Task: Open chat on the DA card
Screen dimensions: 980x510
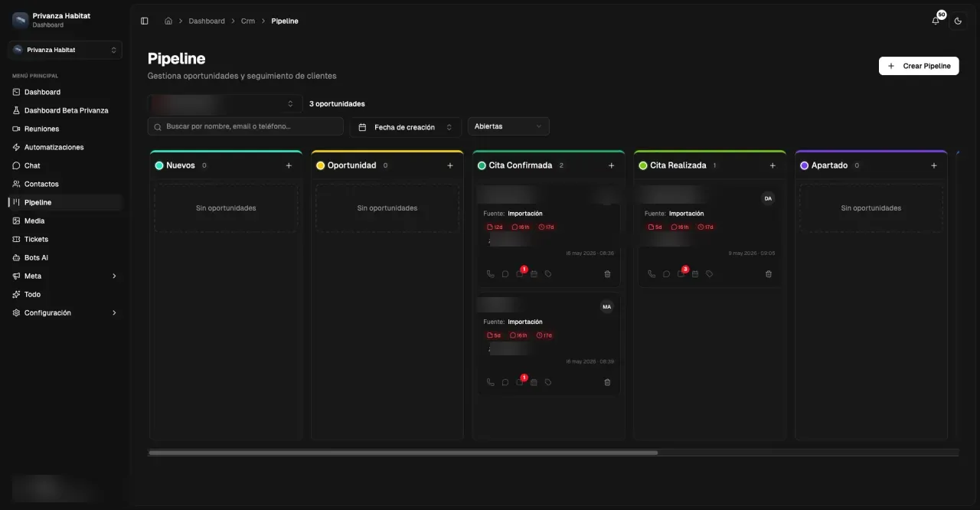Action: [666, 274]
